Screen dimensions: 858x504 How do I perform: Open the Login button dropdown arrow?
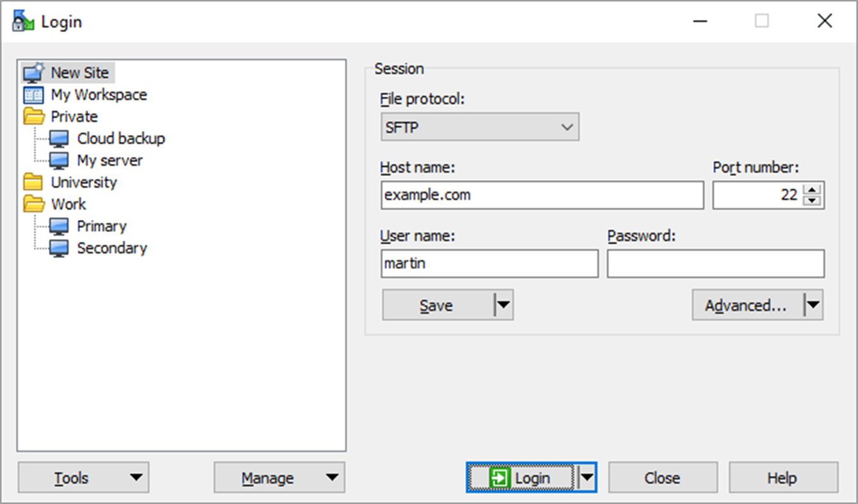pos(585,476)
